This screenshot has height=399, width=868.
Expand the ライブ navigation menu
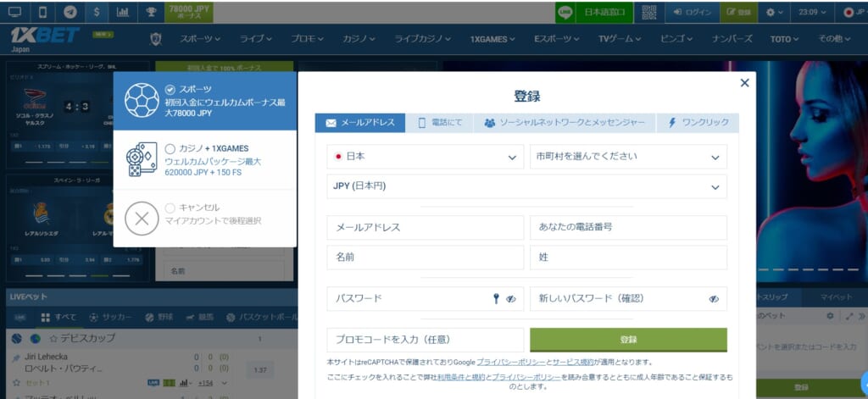coord(256,39)
